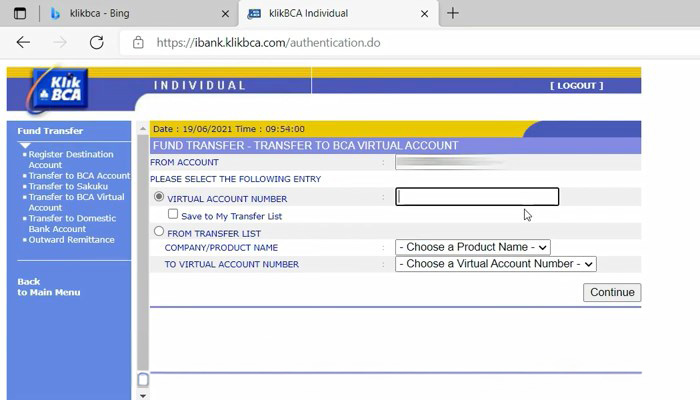
Task: Open Choose a Virtual Account Number dropdown
Action: pos(496,264)
